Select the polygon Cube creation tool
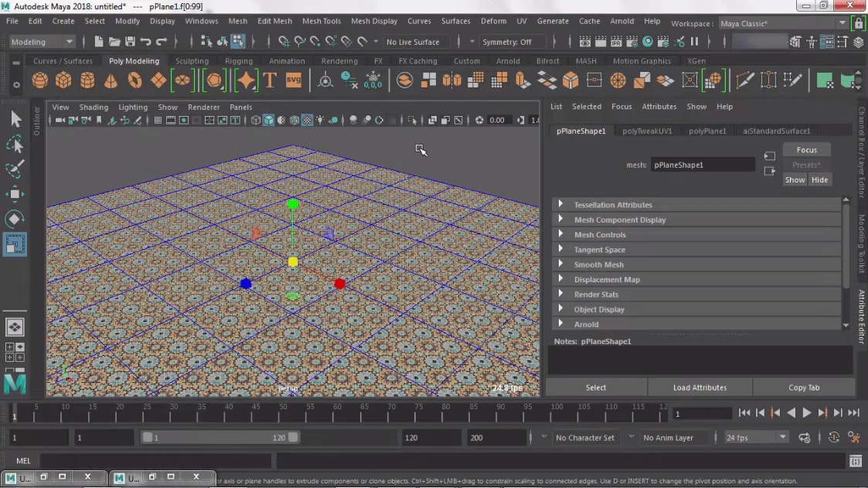The width and height of the screenshot is (868, 488). (62, 80)
